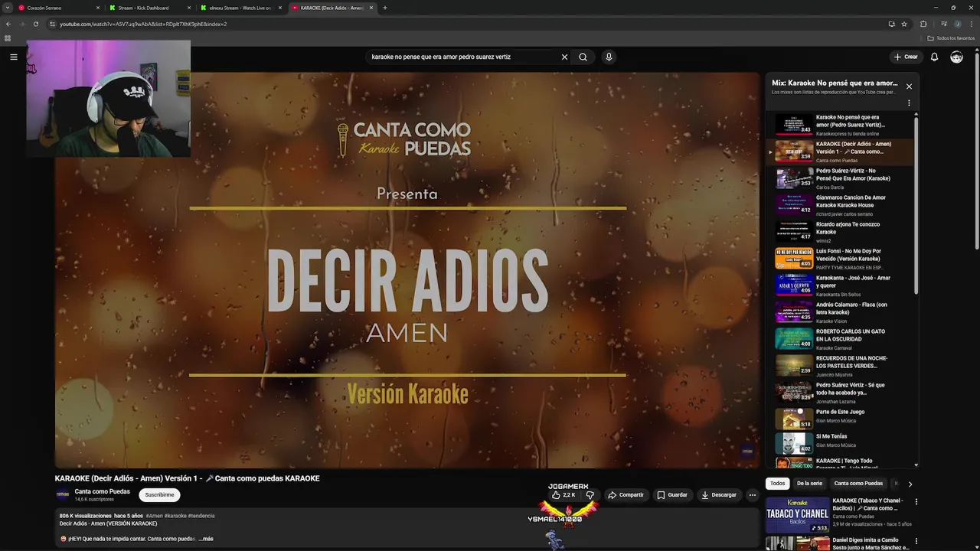Screen dimensions: 980x551
Task: Open more actions for the video
Action: (752, 495)
